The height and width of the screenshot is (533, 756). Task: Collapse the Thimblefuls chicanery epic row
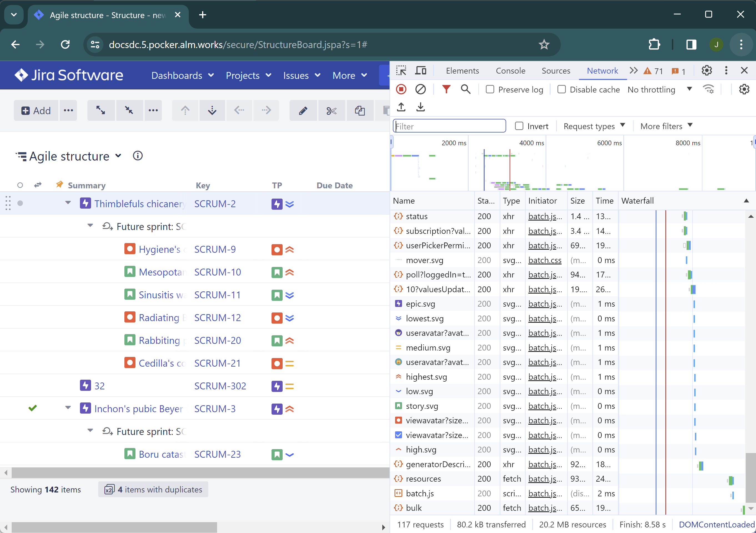click(68, 203)
